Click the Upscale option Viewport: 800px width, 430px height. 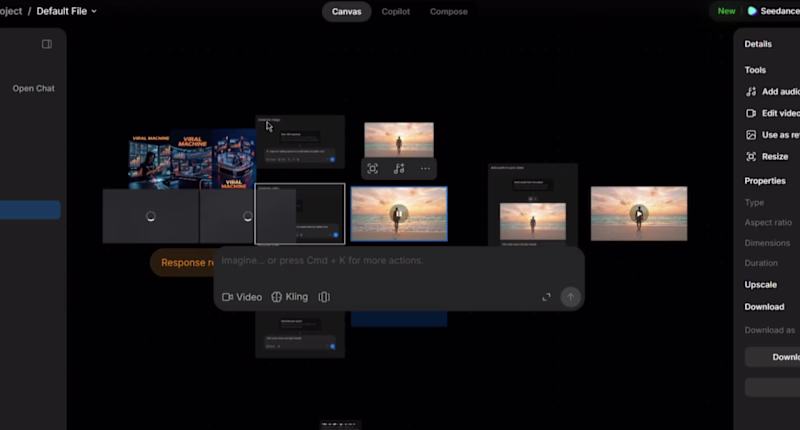[760, 285]
